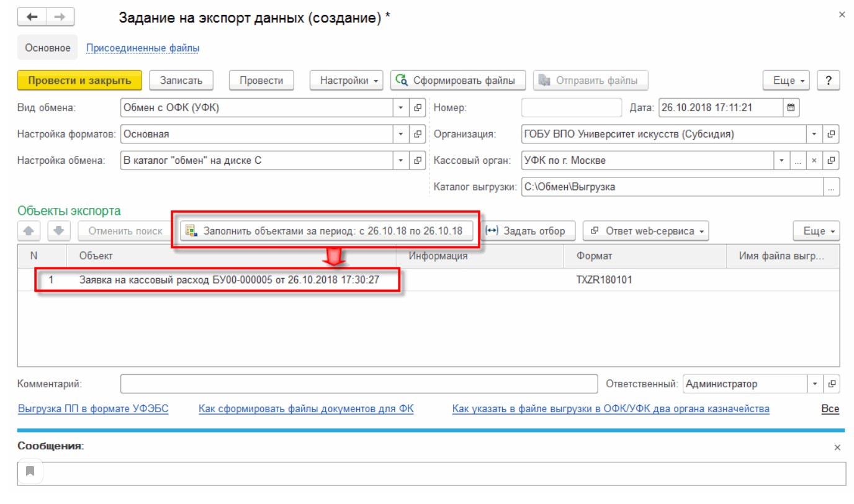Go forward with the right arrow button

60,17
